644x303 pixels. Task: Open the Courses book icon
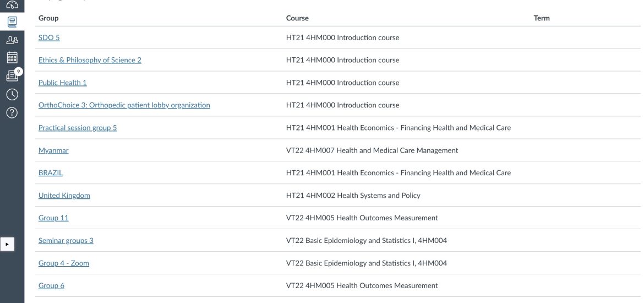click(x=12, y=22)
